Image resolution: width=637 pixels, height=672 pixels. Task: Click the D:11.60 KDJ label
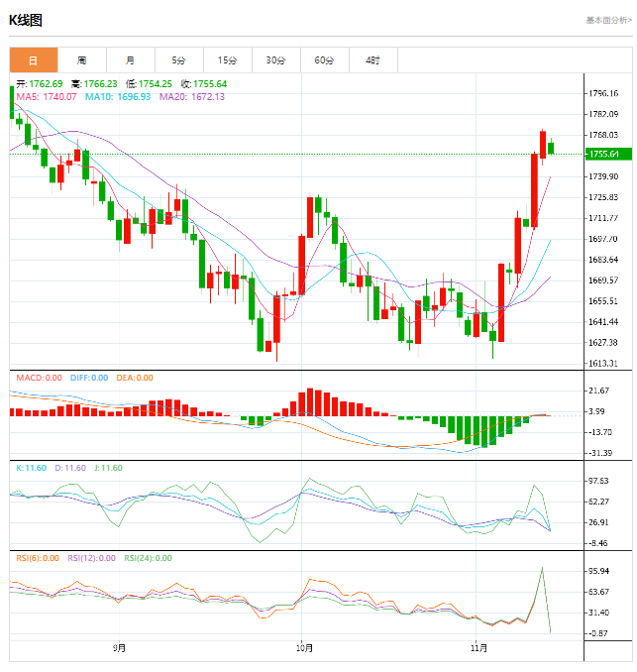click(x=70, y=468)
